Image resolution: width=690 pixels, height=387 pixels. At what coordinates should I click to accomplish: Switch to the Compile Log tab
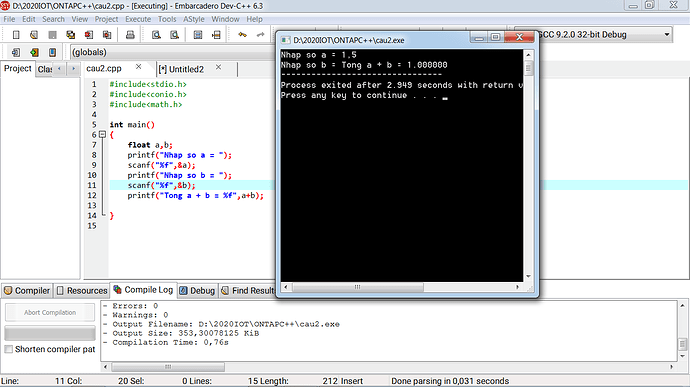[x=144, y=290]
